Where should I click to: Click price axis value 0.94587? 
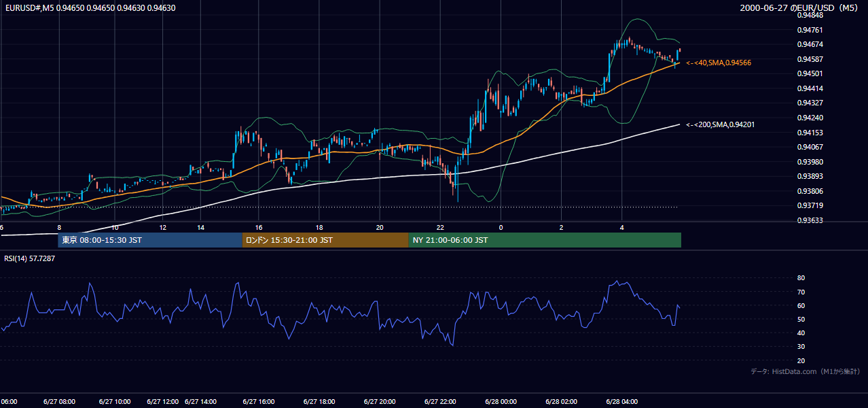810,59
